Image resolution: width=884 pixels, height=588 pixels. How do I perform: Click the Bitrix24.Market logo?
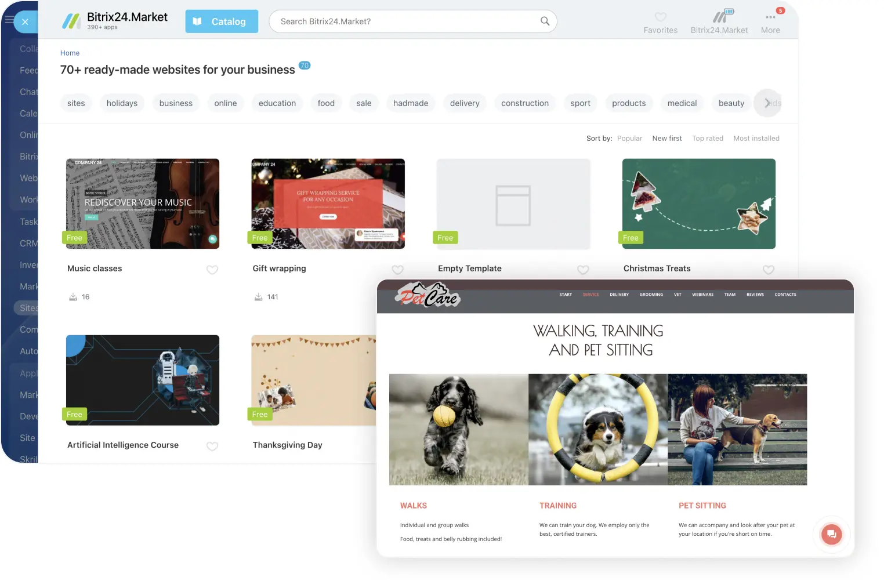pos(115,21)
